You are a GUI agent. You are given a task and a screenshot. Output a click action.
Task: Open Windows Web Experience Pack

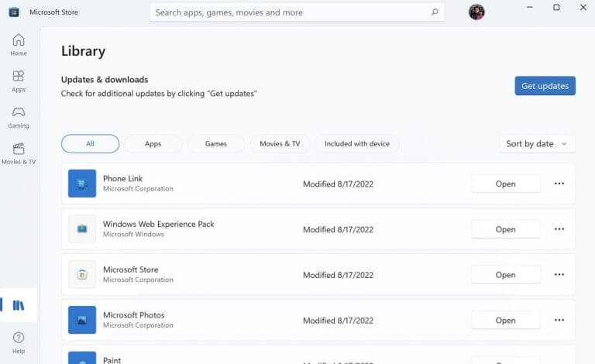(505, 229)
